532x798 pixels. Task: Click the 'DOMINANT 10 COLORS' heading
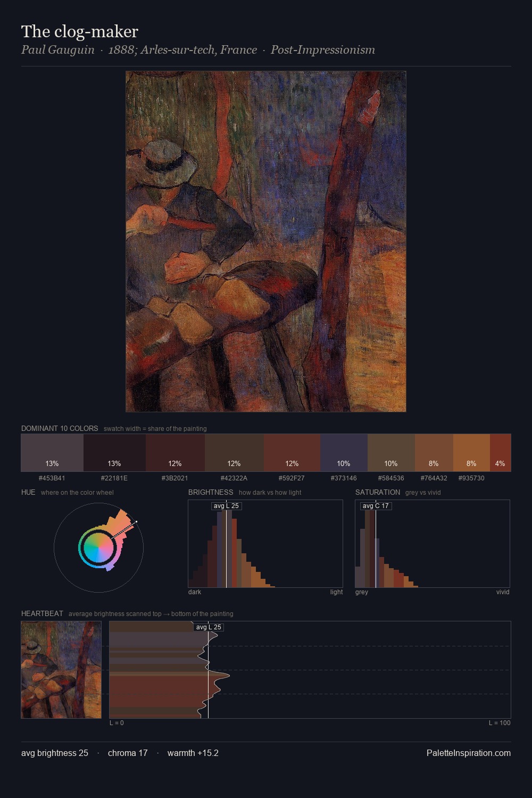click(60, 428)
